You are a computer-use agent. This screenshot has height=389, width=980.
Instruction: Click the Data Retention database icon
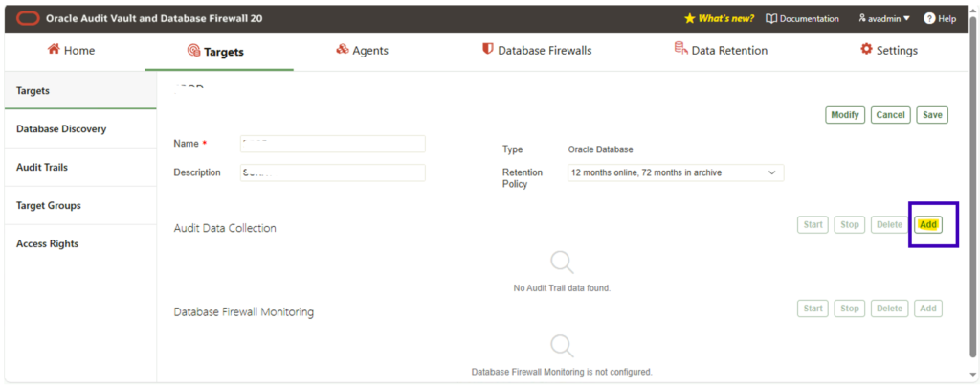click(x=680, y=49)
